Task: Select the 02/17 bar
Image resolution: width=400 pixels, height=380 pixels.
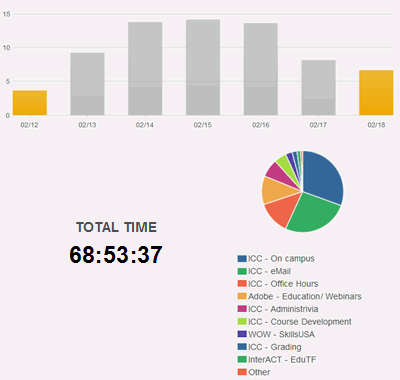Action: tap(318, 88)
